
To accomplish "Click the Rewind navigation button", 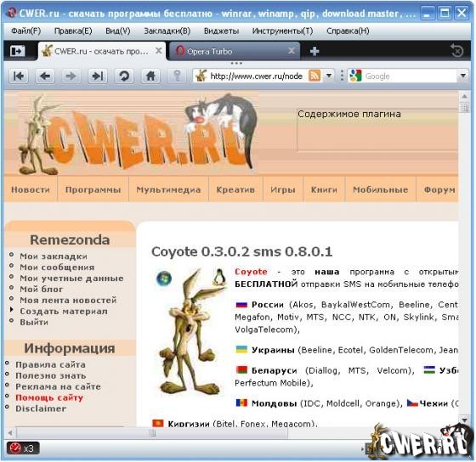I will click(19, 76).
